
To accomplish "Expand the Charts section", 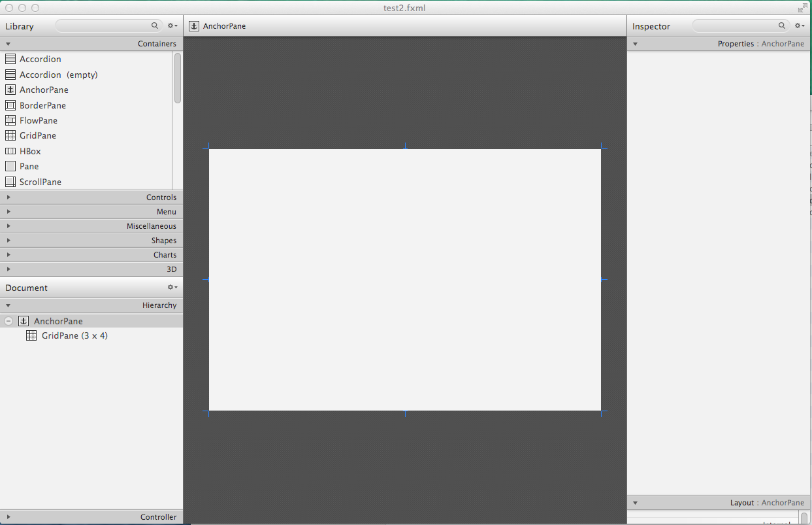I will pos(91,255).
